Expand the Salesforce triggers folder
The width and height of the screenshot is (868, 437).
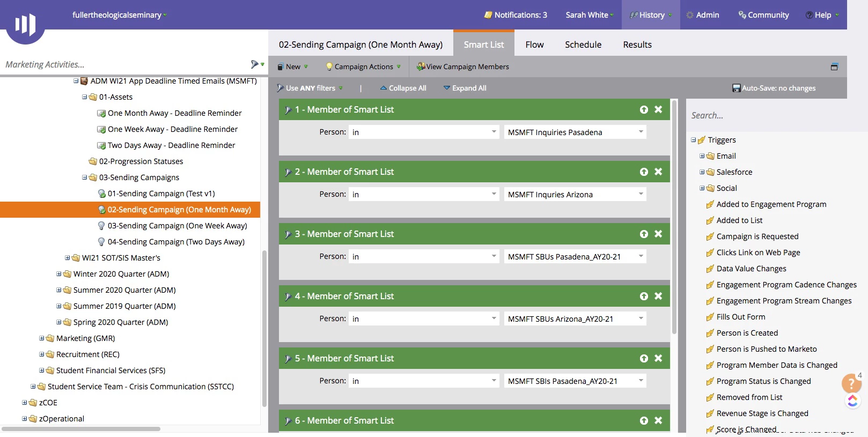click(x=702, y=172)
